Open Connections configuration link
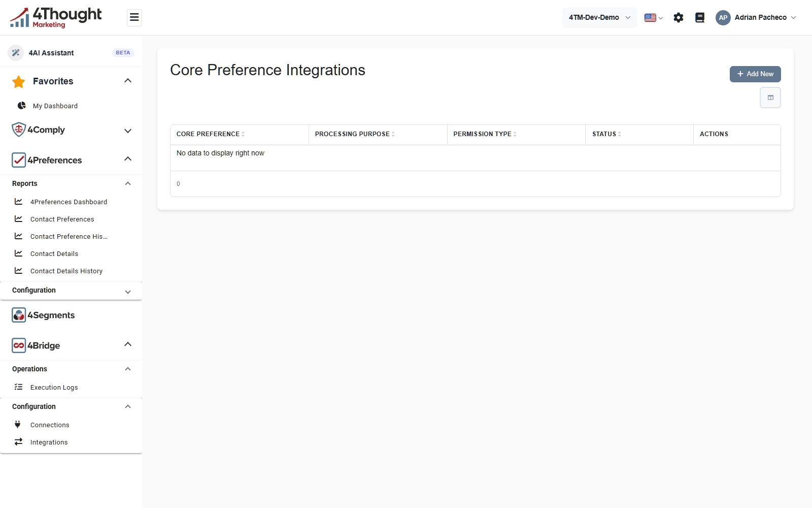 click(x=50, y=425)
